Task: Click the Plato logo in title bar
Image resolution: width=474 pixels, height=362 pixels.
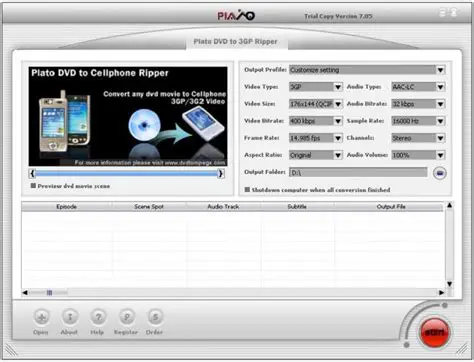Action: 236,15
